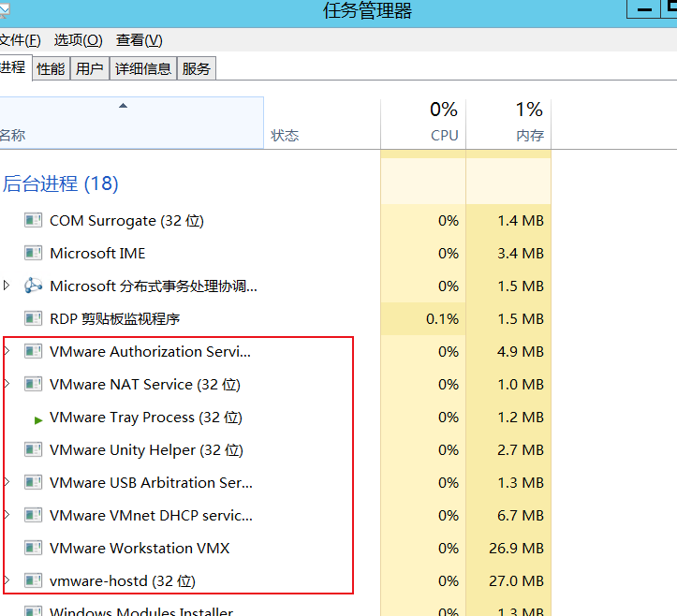The image size is (677, 616).
Task: Click the 6.7 MB memory value
Action: point(521,516)
